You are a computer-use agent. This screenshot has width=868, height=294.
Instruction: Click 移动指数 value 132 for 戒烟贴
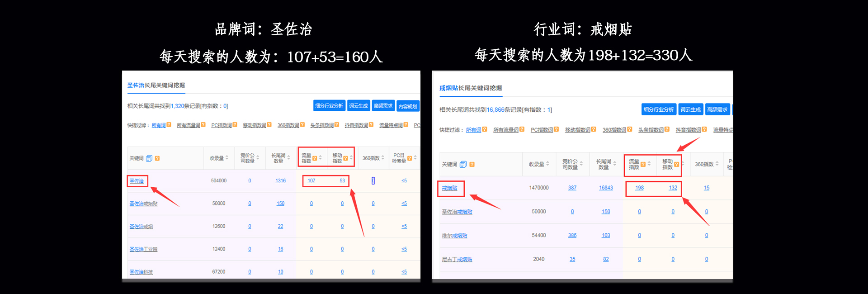coord(673,188)
